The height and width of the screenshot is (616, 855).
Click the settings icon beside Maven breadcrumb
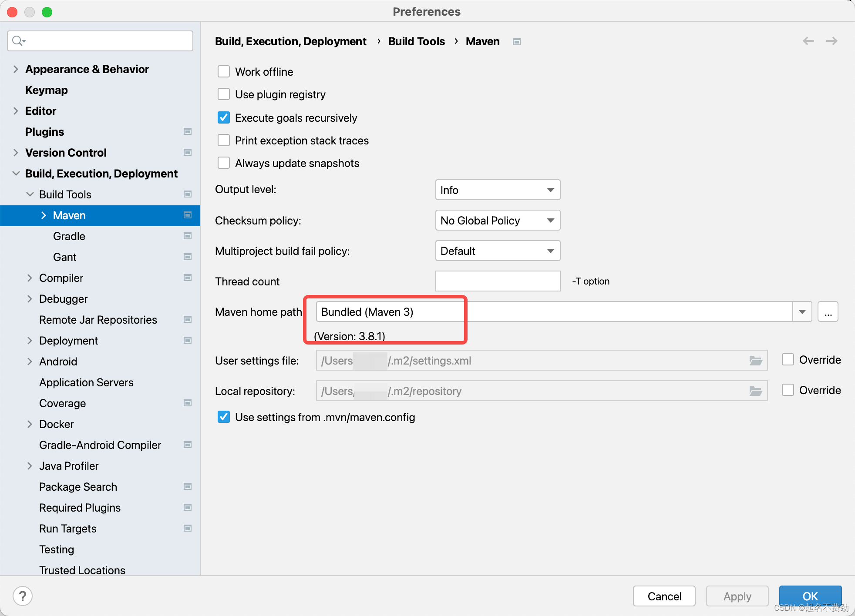[x=517, y=41]
